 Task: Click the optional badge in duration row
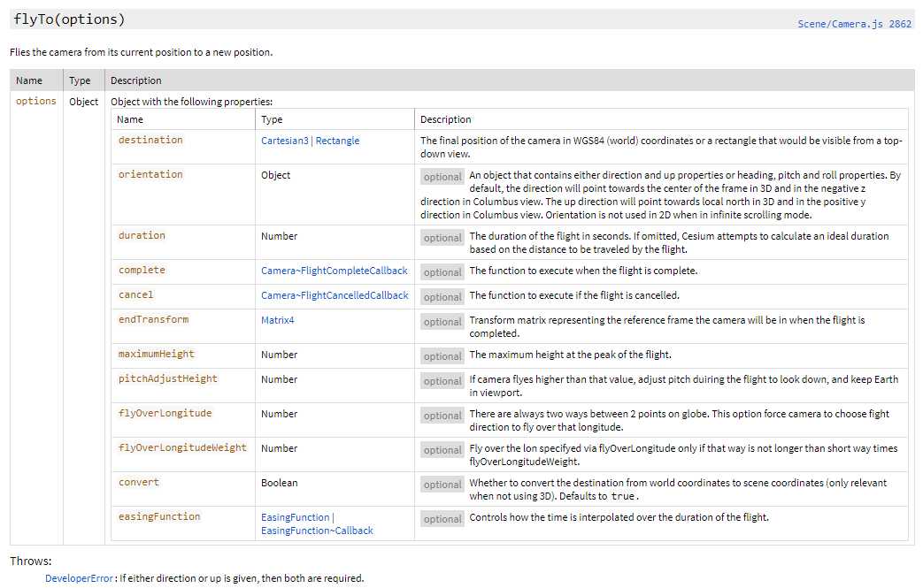click(x=442, y=238)
